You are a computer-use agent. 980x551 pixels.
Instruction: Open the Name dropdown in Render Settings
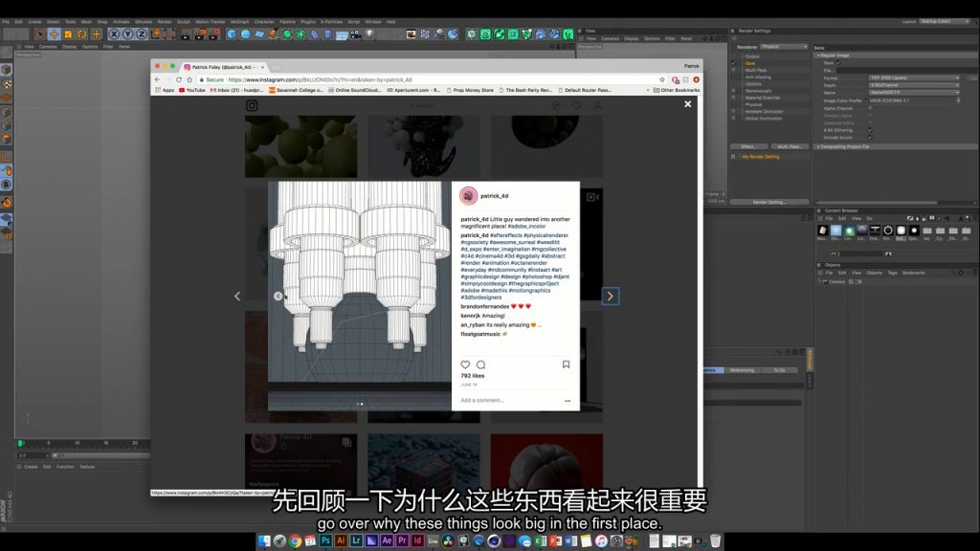pos(914,93)
